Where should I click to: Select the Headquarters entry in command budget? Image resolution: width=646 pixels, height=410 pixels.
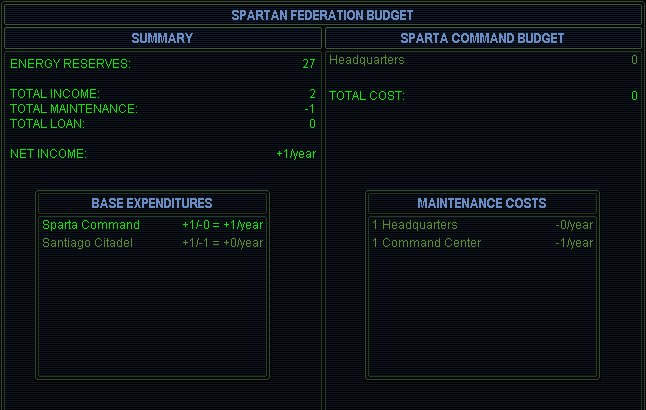click(x=367, y=60)
